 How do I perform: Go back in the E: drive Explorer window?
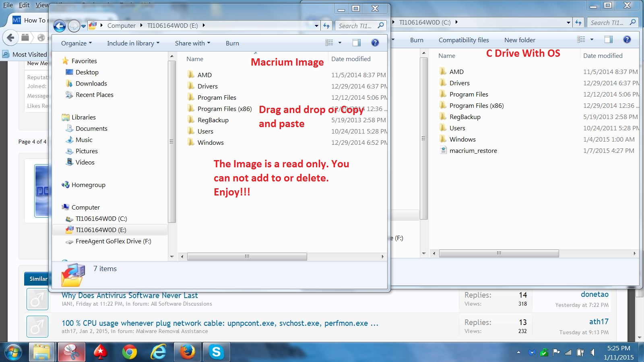tap(60, 26)
